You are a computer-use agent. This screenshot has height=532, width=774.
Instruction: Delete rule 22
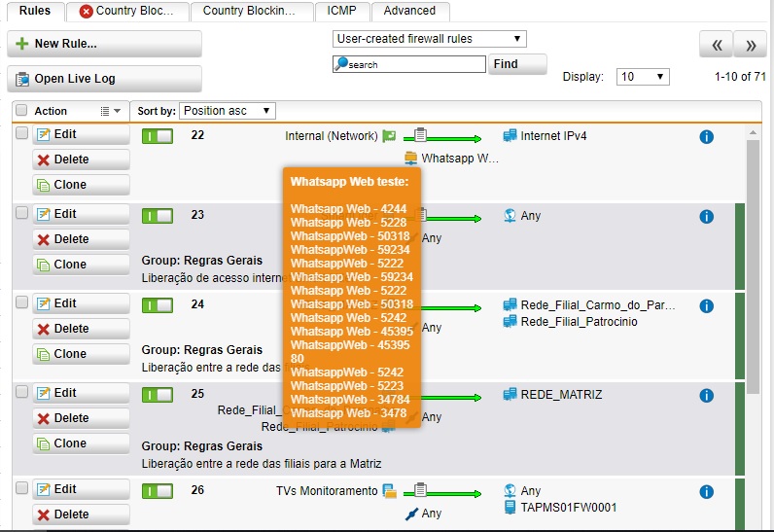tap(82, 160)
